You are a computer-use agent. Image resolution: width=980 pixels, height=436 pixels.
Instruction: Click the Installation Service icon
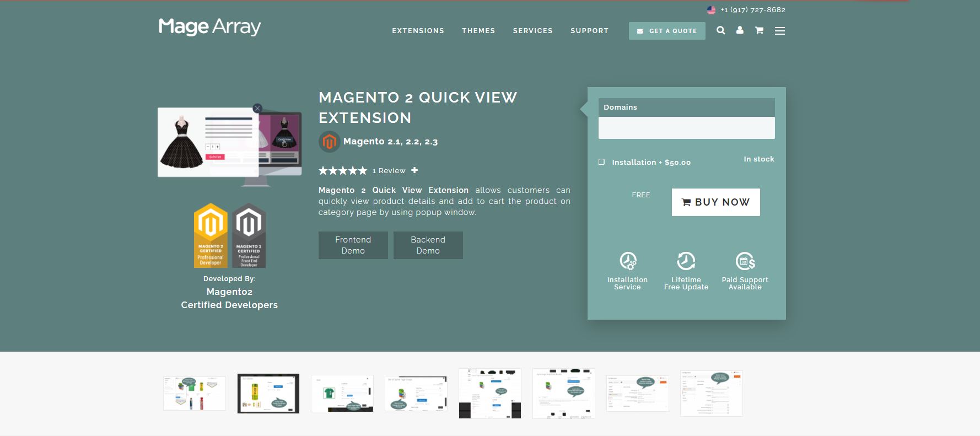pos(628,261)
